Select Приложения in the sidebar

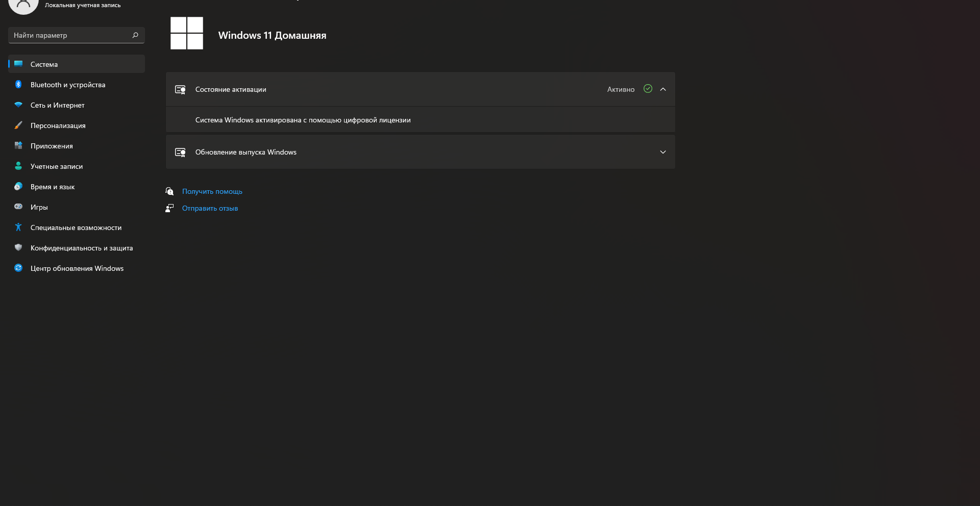click(77, 145)
